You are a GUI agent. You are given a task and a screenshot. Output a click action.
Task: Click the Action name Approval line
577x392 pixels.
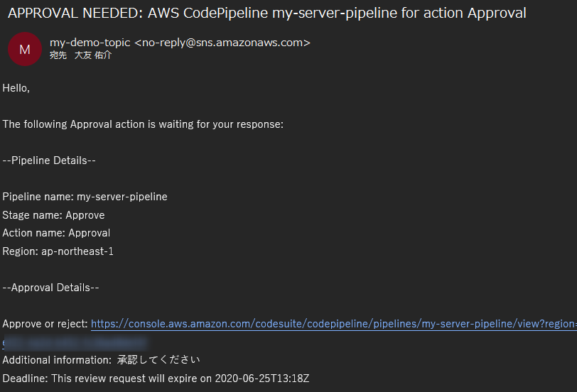[56, 233]
